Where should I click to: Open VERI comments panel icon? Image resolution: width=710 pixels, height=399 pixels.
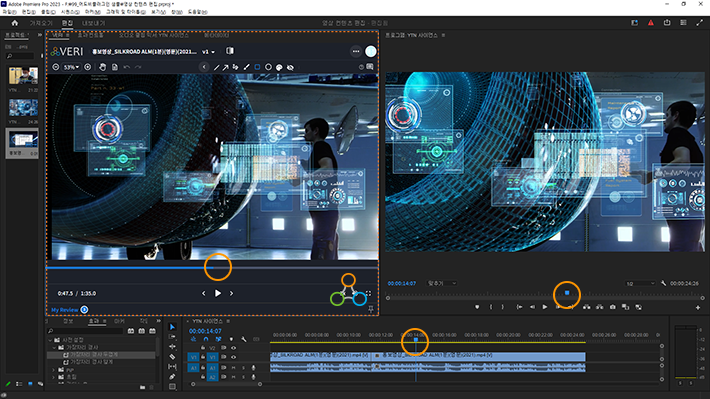(370, 67)
